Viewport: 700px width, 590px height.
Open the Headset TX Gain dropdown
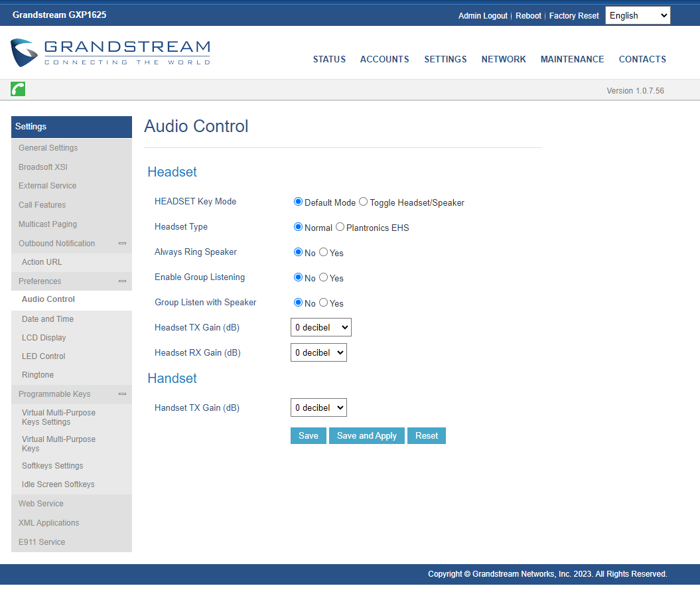[x=320, y=327]
